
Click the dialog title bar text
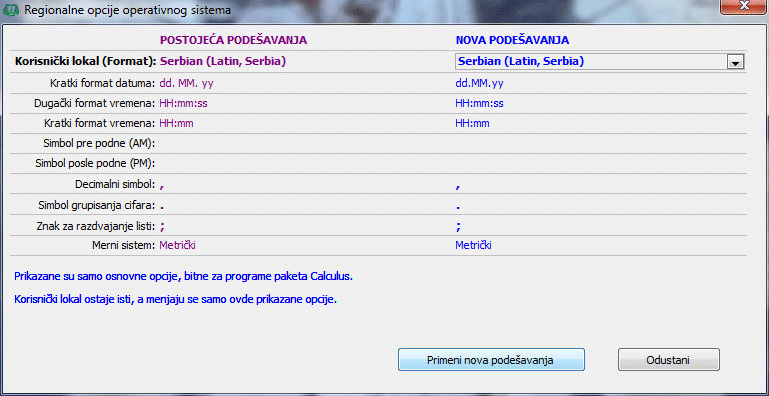[x=128, y=9]
